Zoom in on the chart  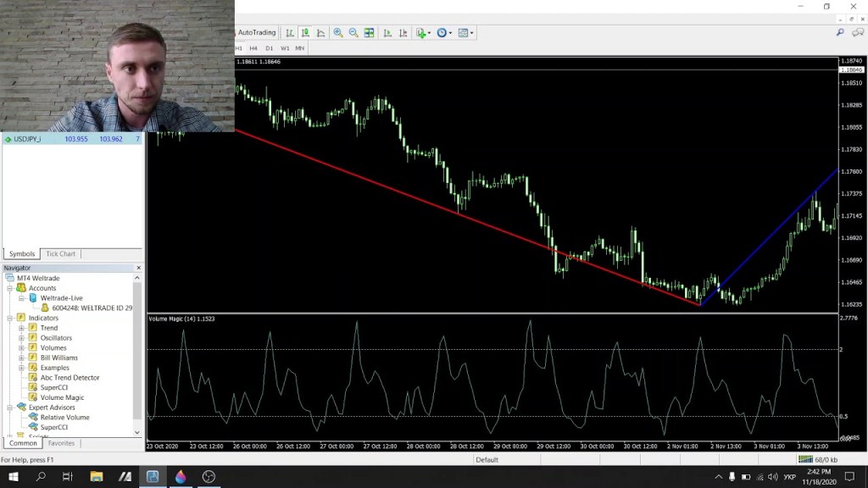337,32
